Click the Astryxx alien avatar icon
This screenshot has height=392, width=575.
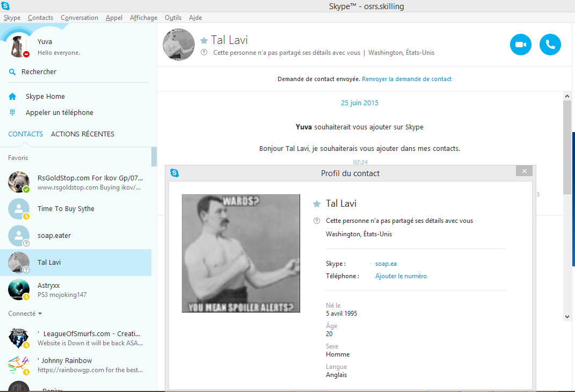19,289
